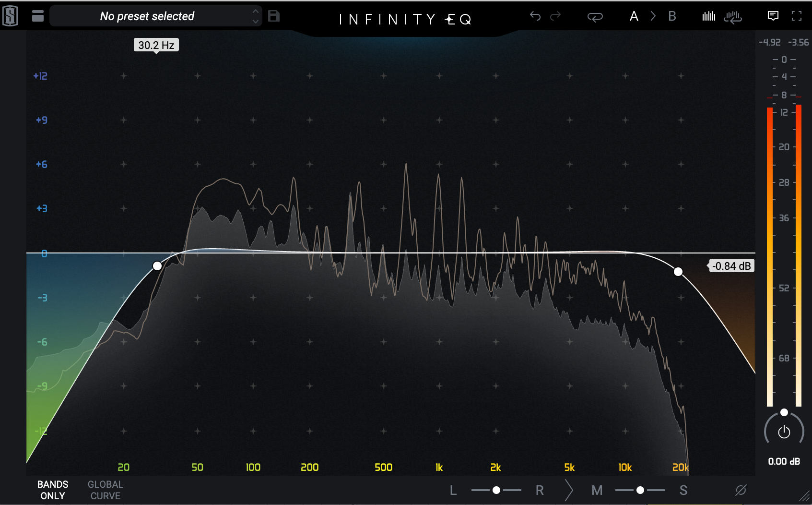812x505 pixels.
Task: Click the 30.2 Hz frequency label
Action: [x=156, y=45]
